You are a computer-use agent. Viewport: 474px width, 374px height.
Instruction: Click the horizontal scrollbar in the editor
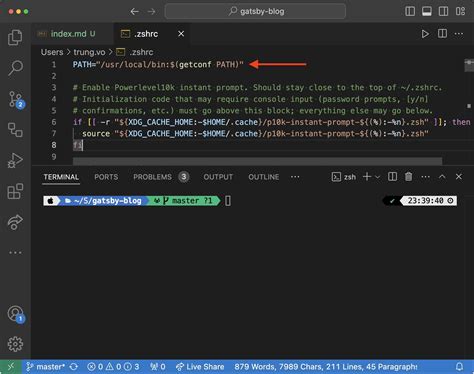pos(257,161)
